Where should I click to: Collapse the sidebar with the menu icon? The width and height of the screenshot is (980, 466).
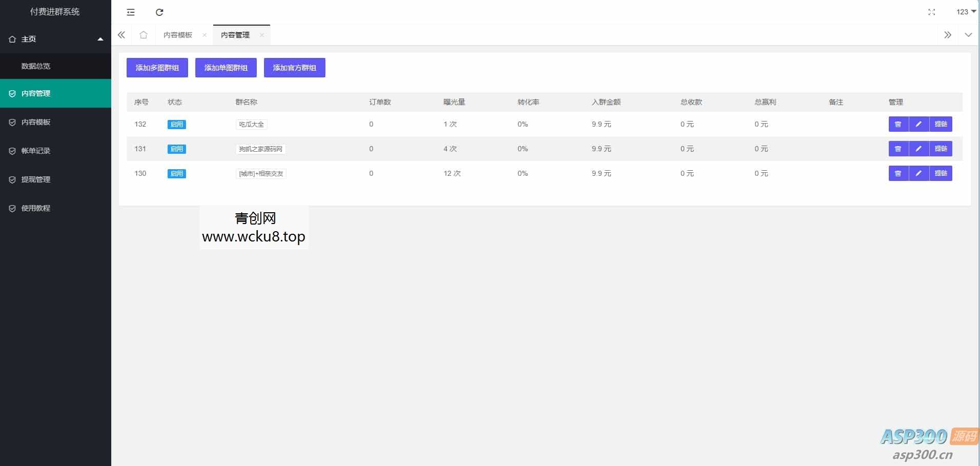coord(131,12)
